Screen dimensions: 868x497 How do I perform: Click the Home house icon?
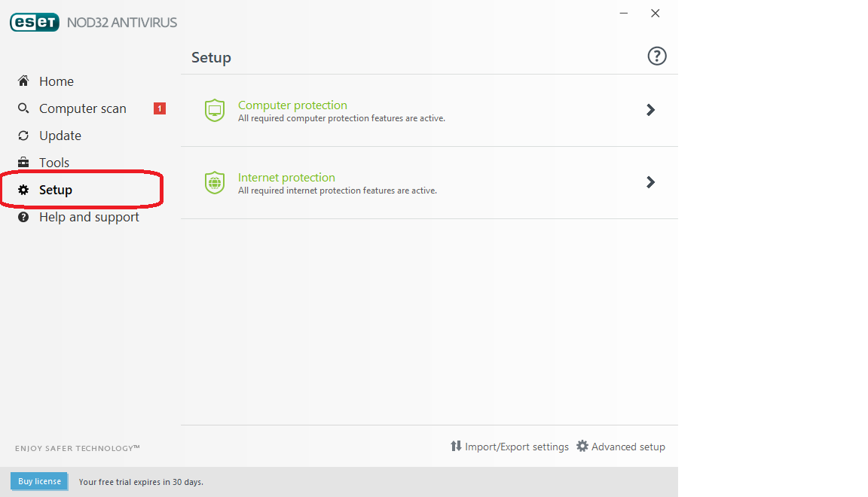point(23,81)
